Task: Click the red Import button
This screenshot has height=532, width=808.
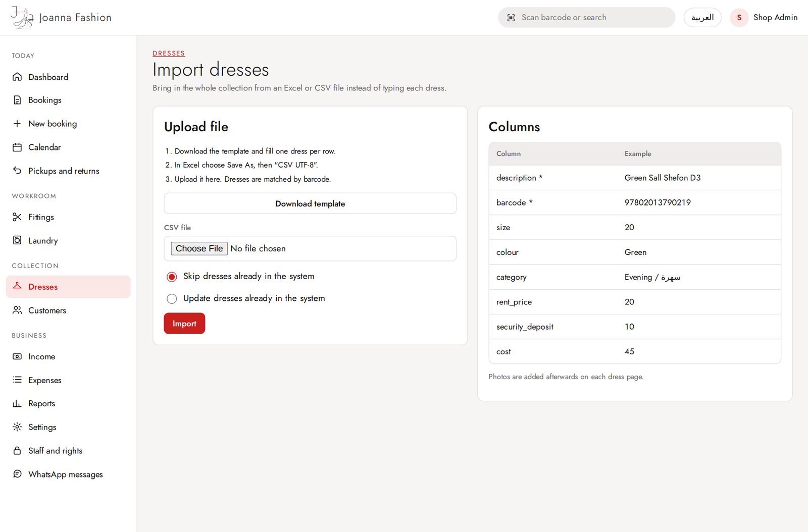Action: coord(184,324)
